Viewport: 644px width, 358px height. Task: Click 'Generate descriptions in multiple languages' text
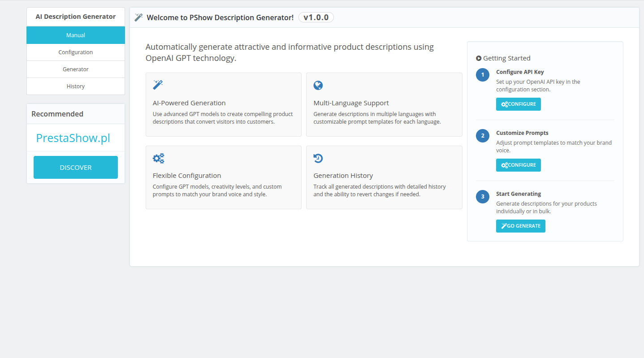pos(377,118)
